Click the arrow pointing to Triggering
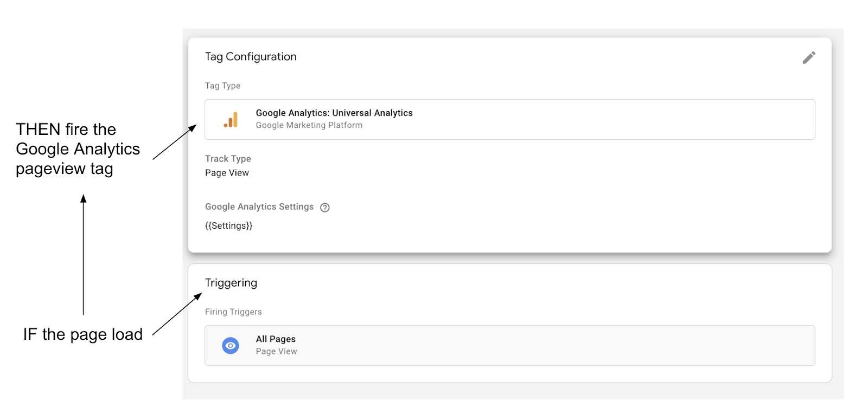This screenshot has width=868, height=420. pyautogui.click(x=177, y=314)
